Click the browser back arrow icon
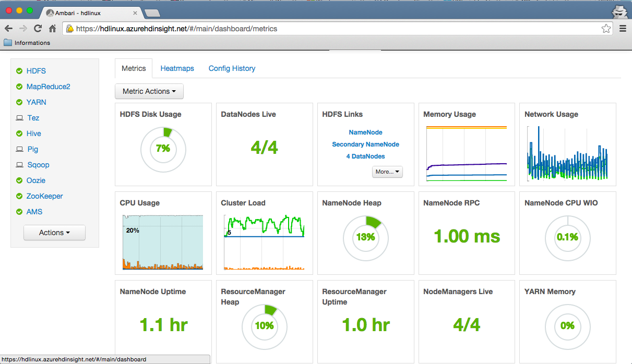Screen dimensions: 632x364 coord(8,29)
